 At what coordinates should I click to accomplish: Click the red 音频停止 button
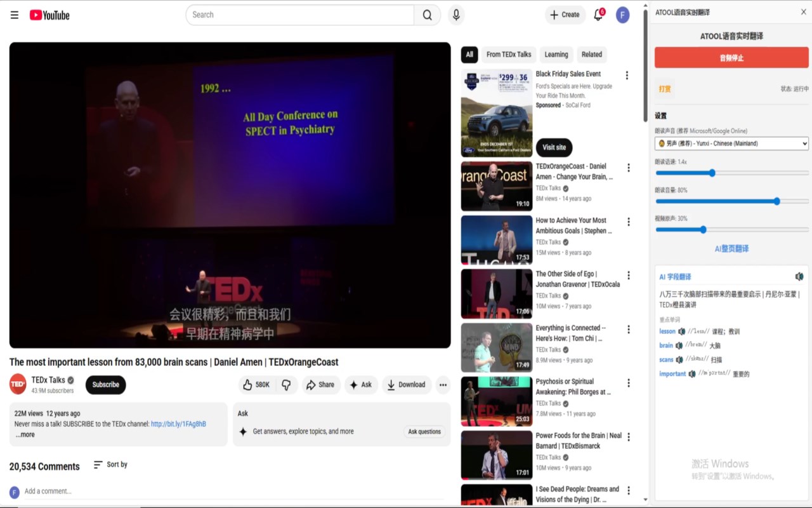pyautogui.click(x=731, y=58)
